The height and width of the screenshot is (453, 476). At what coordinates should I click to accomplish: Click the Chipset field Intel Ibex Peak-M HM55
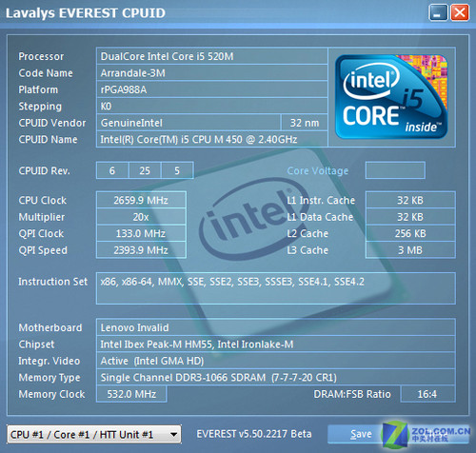coord(276,345)
